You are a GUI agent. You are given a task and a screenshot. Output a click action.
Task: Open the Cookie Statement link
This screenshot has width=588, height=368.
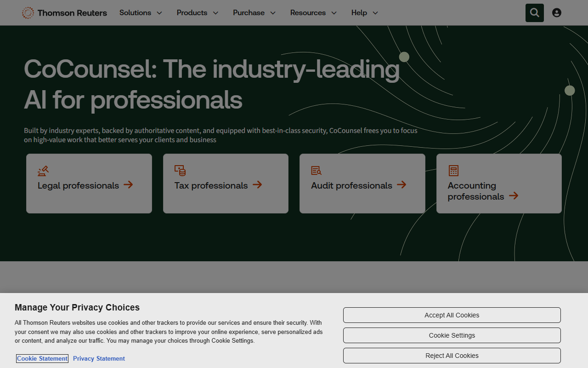pyautogui.click(x=42, y=358)
